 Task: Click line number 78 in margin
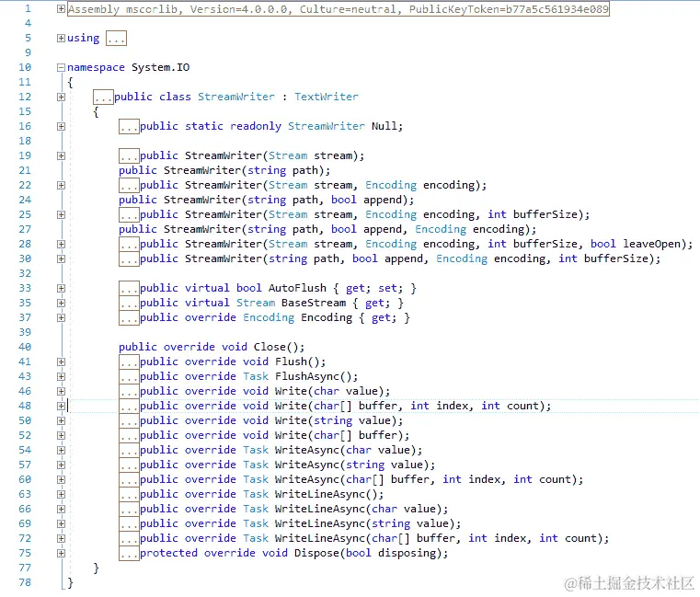point(25,582)
